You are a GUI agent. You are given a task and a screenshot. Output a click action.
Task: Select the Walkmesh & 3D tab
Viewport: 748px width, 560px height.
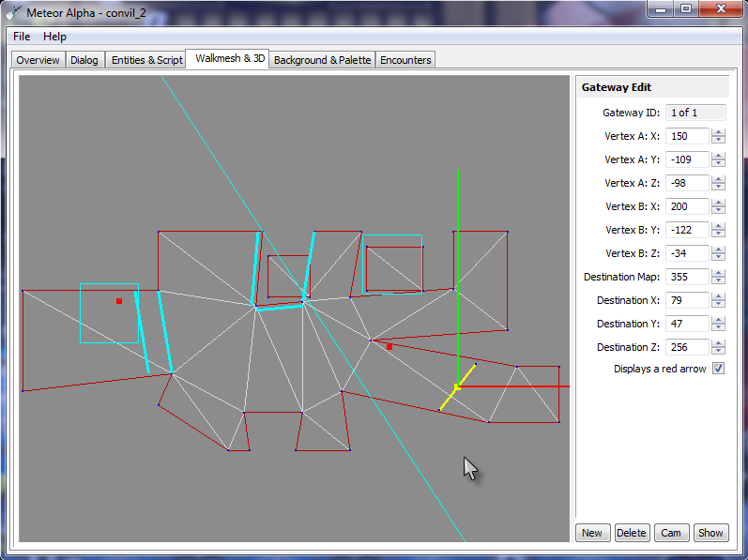point(229,58)
